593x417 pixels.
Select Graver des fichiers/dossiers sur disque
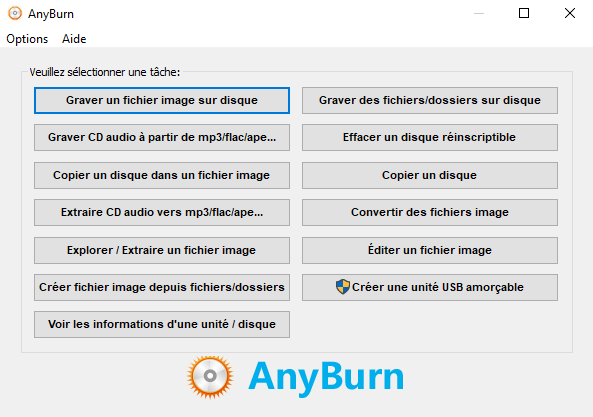tap(430, 101)
